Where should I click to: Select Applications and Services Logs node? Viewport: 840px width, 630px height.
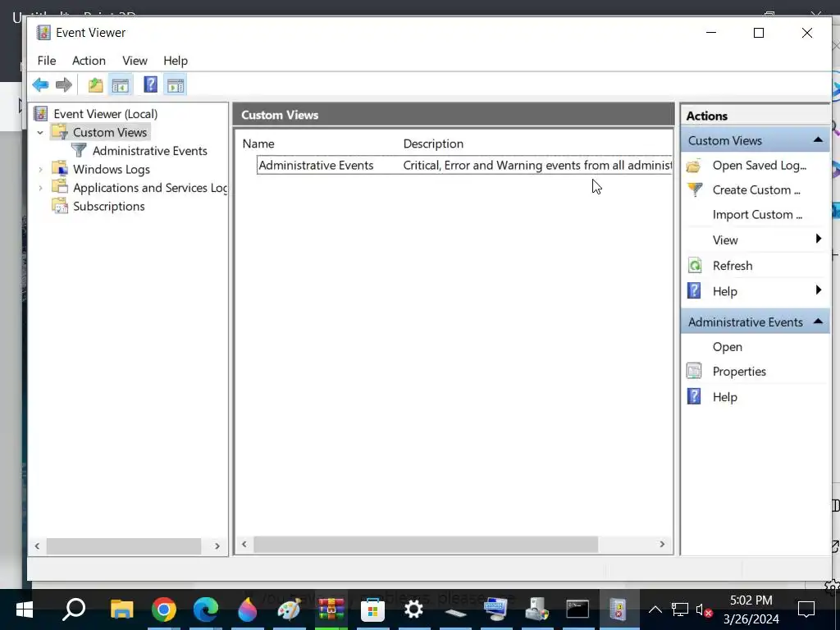(x=150, y=188)
